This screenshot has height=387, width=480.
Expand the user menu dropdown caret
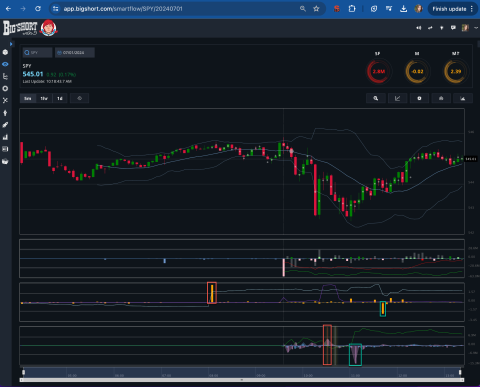(x=476, y=28)
